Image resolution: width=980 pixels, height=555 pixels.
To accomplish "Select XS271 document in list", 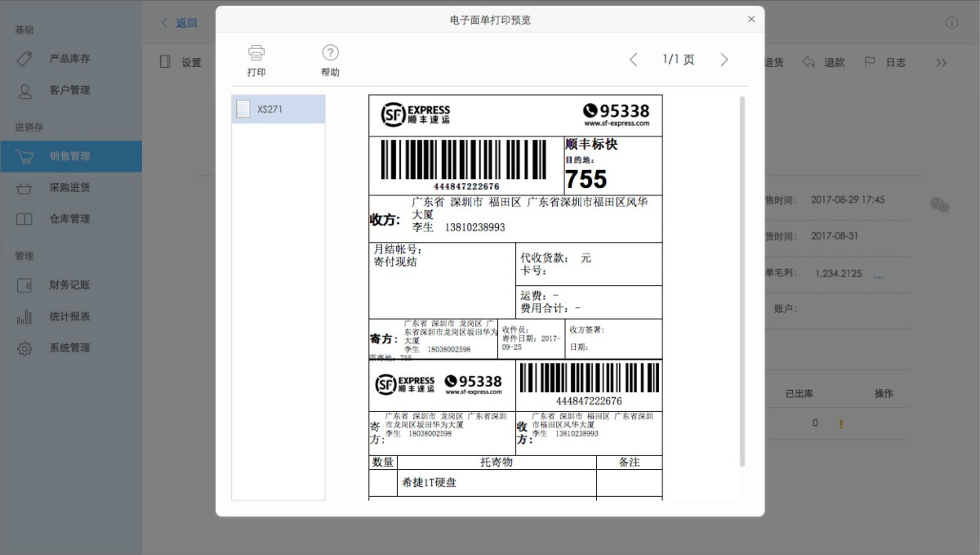I will click(x=278, y=109).
